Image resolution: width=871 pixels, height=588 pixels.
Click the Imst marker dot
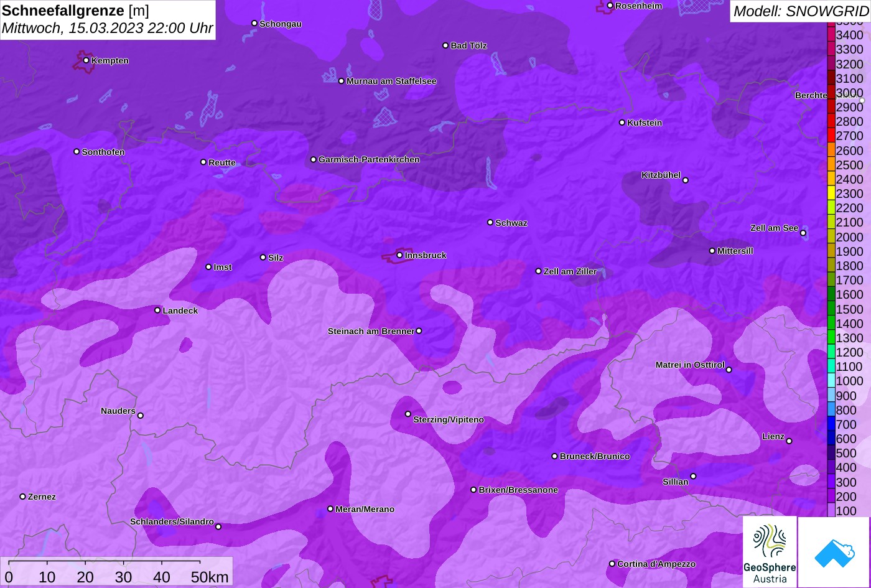pos(208,267)
